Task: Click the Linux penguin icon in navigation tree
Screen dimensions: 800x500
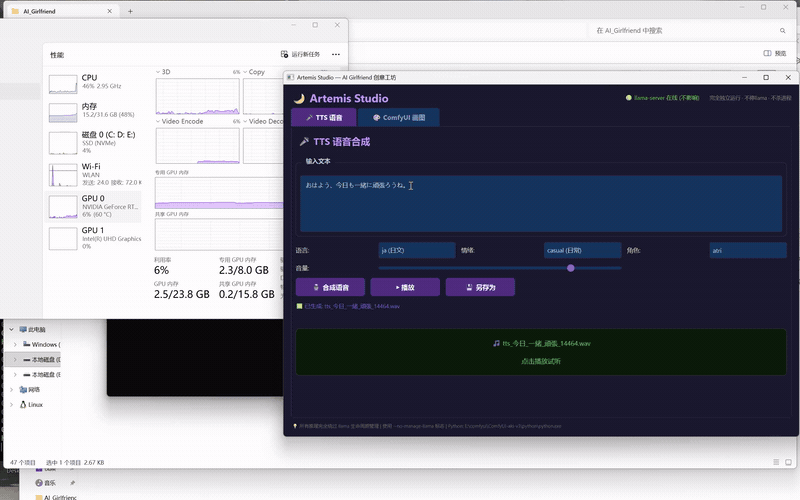Action: click(23, 405)
